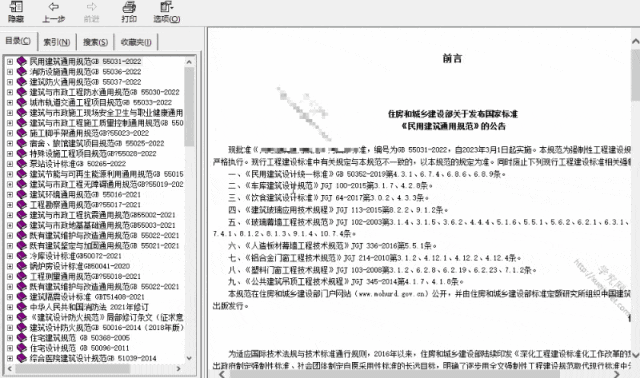Expand the 中华人民共和国消防法 2021年修订 node

point(10,307)
